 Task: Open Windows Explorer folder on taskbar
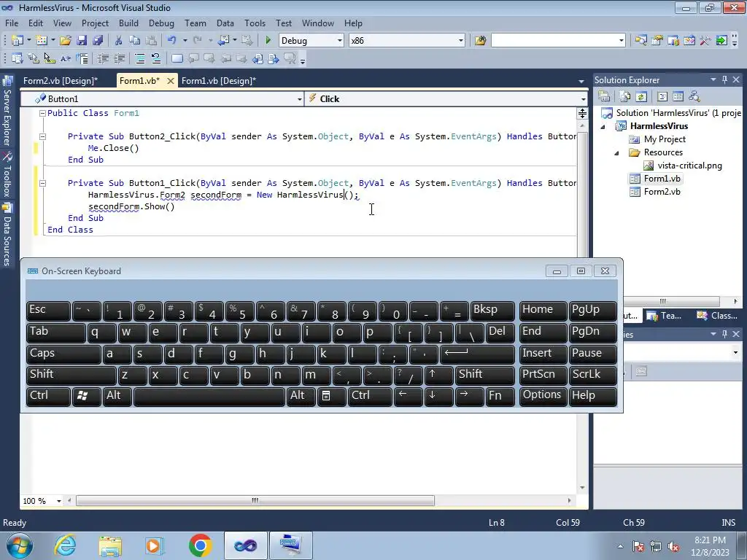110,545
